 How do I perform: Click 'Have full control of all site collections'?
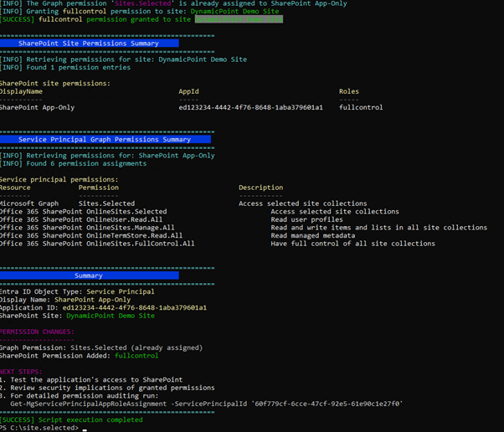point(352,244)
